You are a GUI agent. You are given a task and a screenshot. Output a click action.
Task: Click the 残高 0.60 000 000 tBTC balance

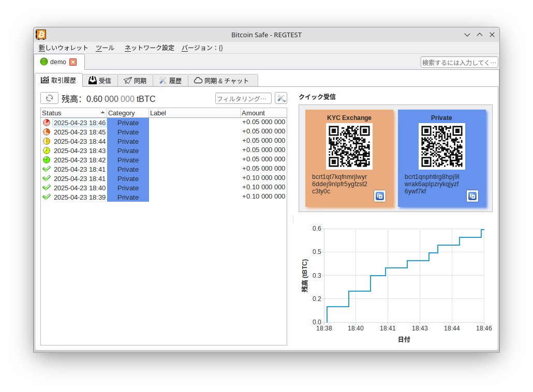[x=109, y=99]
